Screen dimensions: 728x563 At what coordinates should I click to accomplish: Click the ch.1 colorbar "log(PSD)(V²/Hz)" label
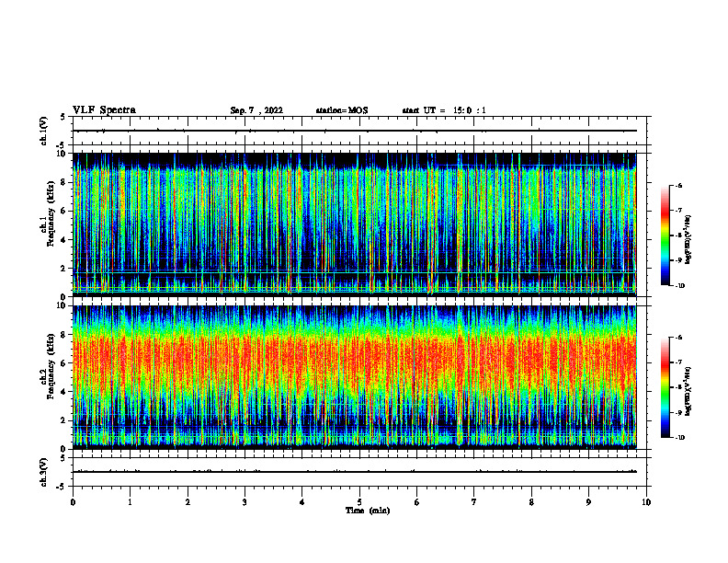(x=688, y=240)
